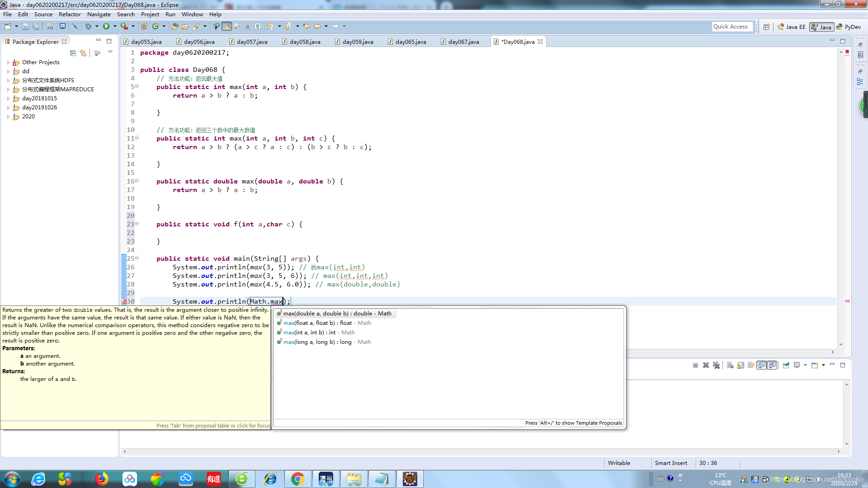Click the error marker on line 30
Screen dimensions: 868x488
[x=124, y=301]
